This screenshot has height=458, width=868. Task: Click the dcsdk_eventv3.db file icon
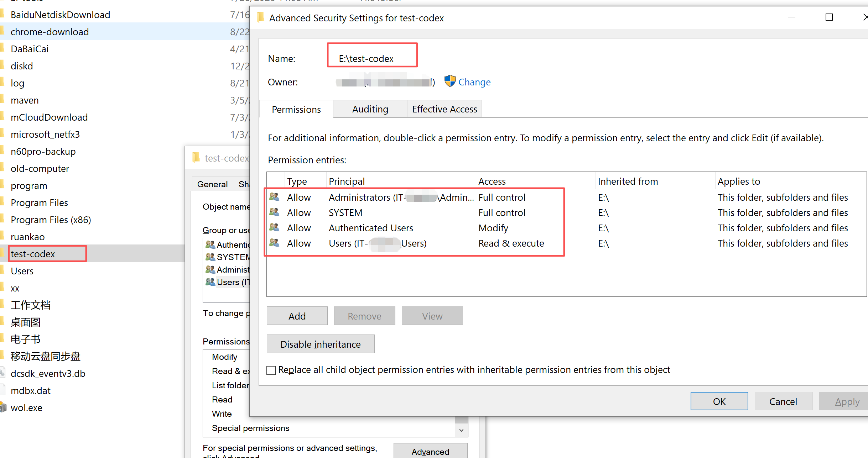pyautogui.click(x=3, y=373)
